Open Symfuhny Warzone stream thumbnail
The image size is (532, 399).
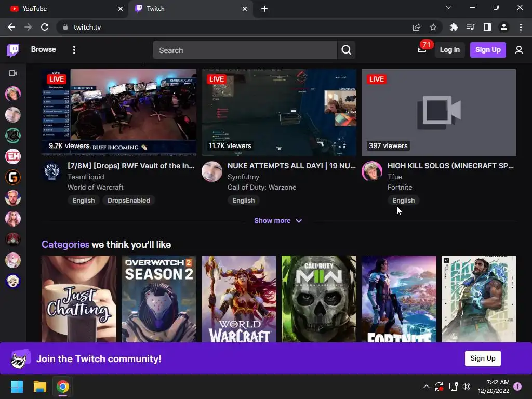click(x=279, y=113)
